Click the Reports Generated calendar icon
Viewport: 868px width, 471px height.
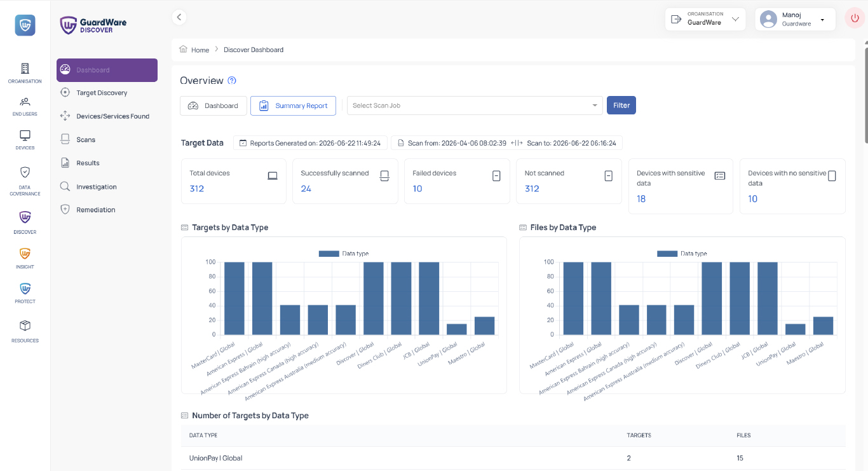[x=243, y=143]
